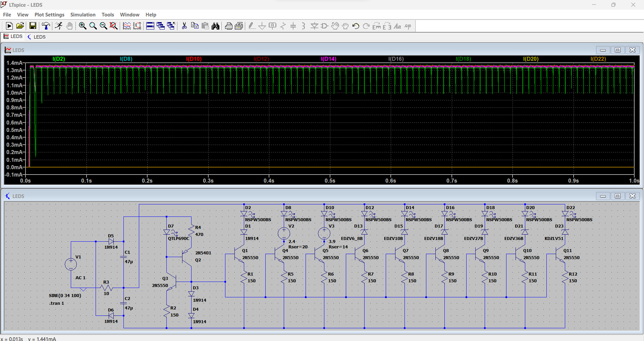Viewport: 644px width, 341px height.
Task: Click the I(D10) trace label
Action: (194, 59)
